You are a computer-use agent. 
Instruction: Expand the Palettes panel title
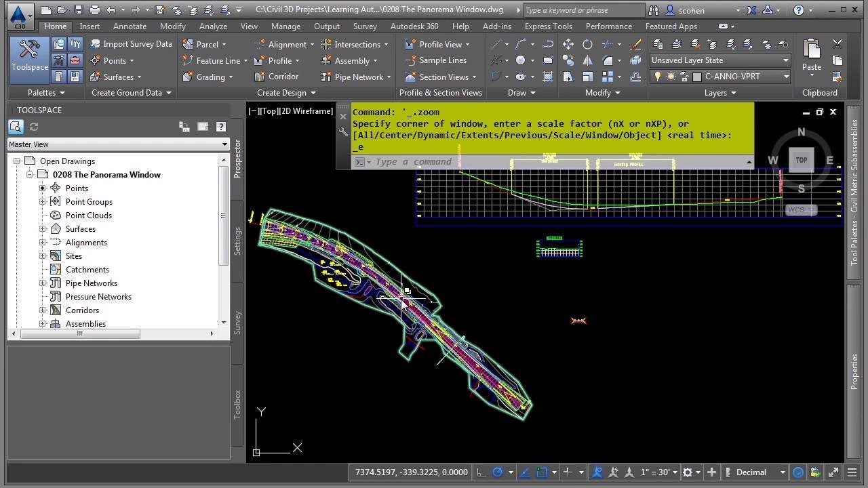[x=46, y=93]
